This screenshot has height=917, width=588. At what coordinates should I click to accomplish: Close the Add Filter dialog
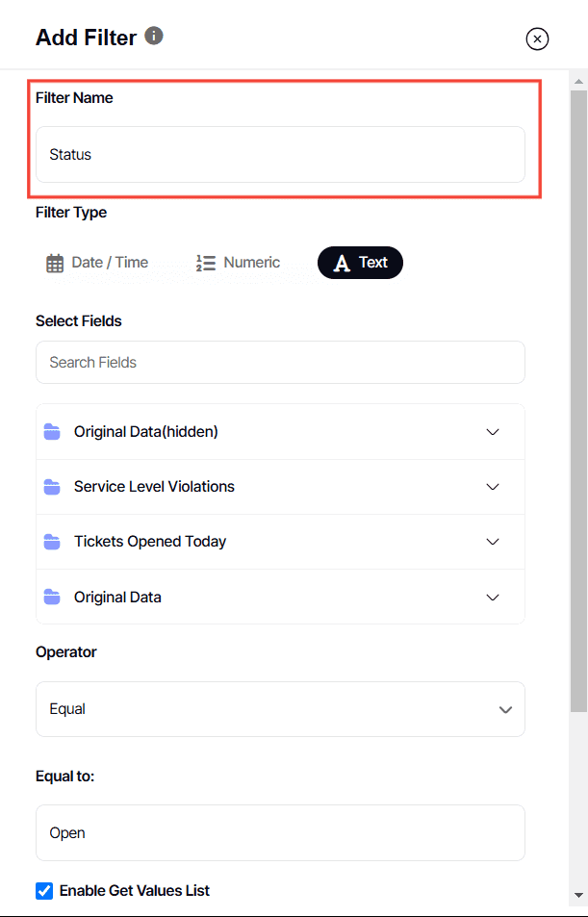pos(537,38)
